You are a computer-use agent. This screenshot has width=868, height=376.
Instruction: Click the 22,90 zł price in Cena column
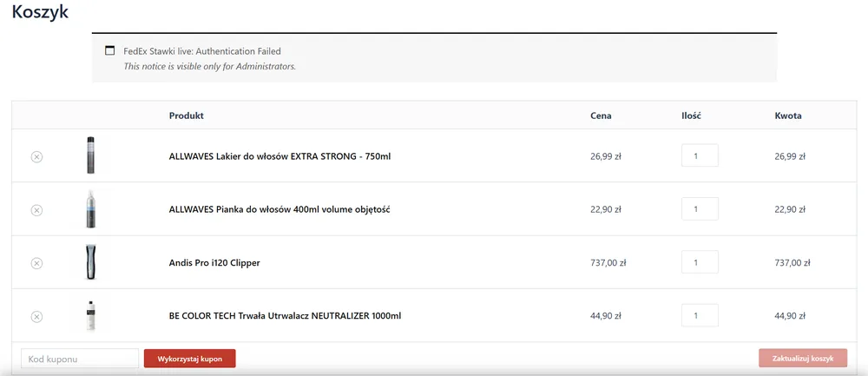pyautogui.click(x=606, y=210)
